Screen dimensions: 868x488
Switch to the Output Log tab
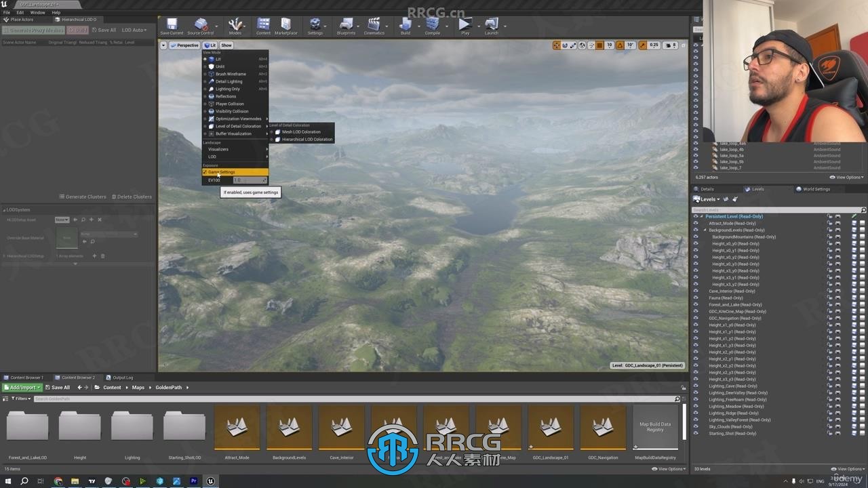click(123, 378)
